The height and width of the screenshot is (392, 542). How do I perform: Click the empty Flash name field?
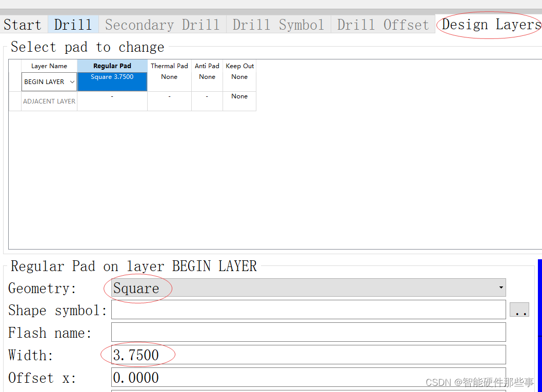308,332
